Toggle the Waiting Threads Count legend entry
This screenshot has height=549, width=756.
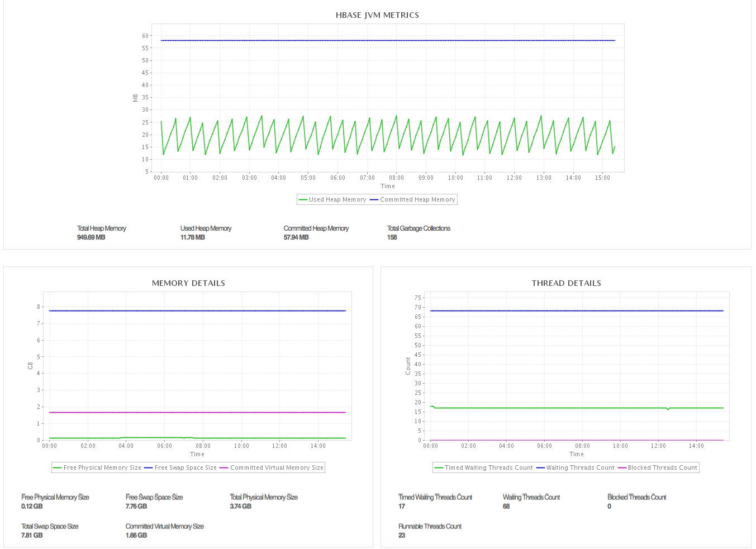coord(575,467)
